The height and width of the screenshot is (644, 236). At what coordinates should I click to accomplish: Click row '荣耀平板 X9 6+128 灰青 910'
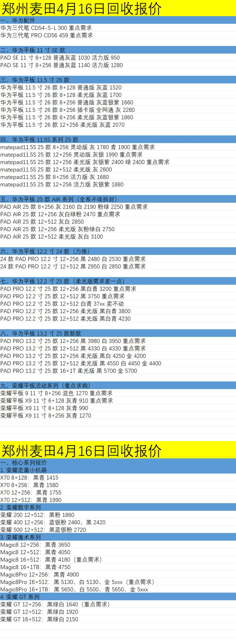tap(118, 401)
